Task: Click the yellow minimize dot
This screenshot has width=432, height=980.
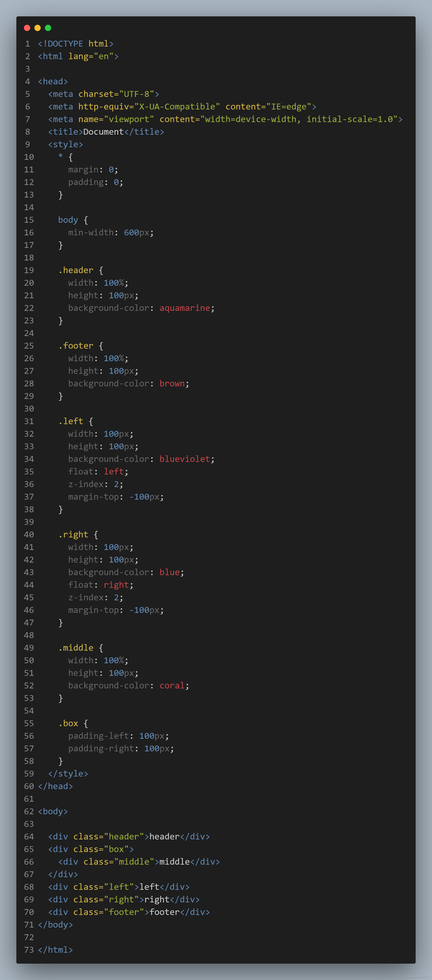Action: point(37,28)
